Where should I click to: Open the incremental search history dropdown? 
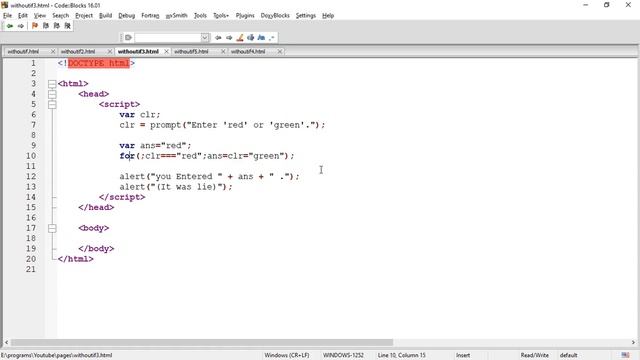tap(205, 38)
